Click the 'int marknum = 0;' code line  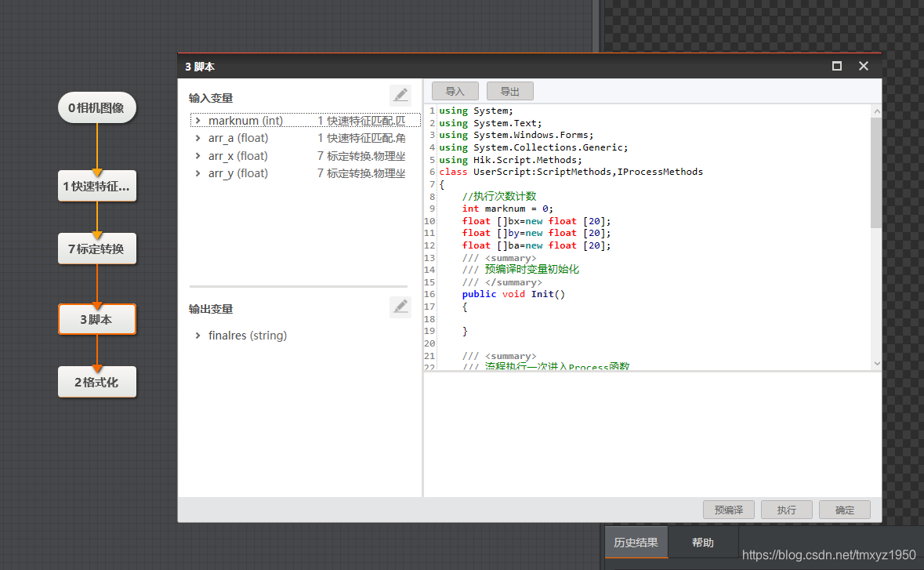(x=507, y=209)
